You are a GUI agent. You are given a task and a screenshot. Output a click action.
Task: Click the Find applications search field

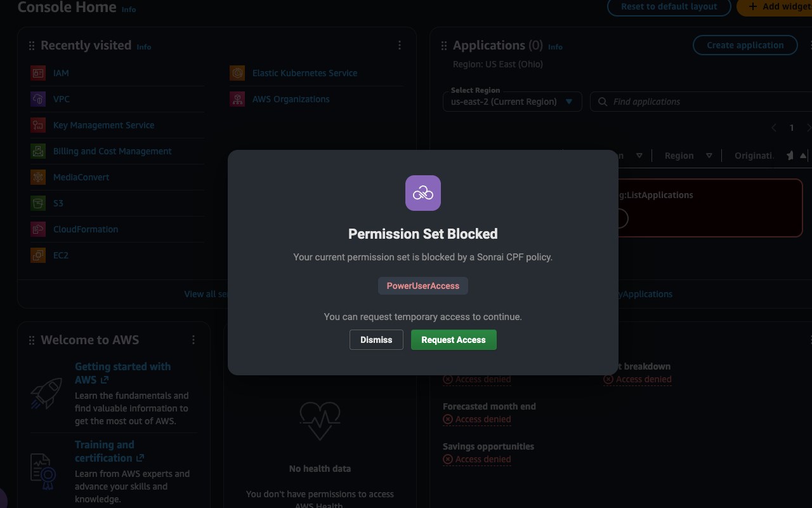pos(701,102)
